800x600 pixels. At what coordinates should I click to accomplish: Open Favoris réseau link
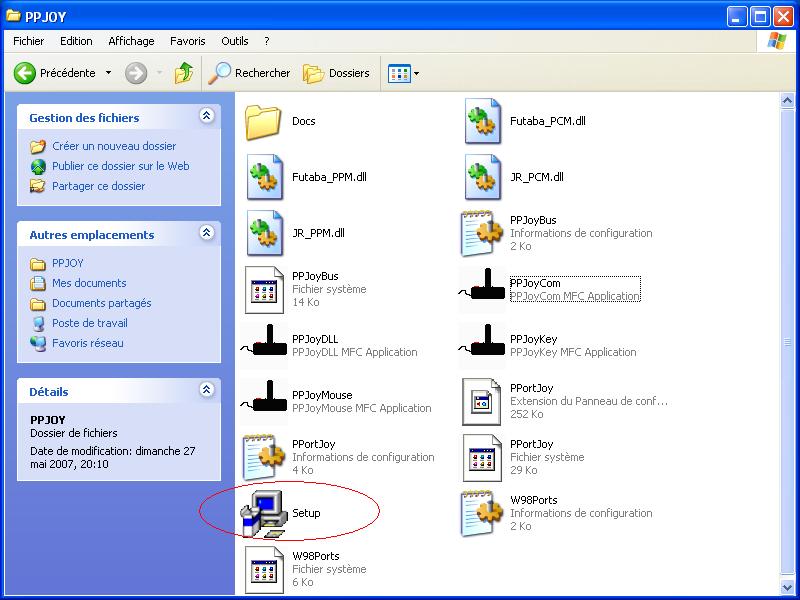coord(87,343)
